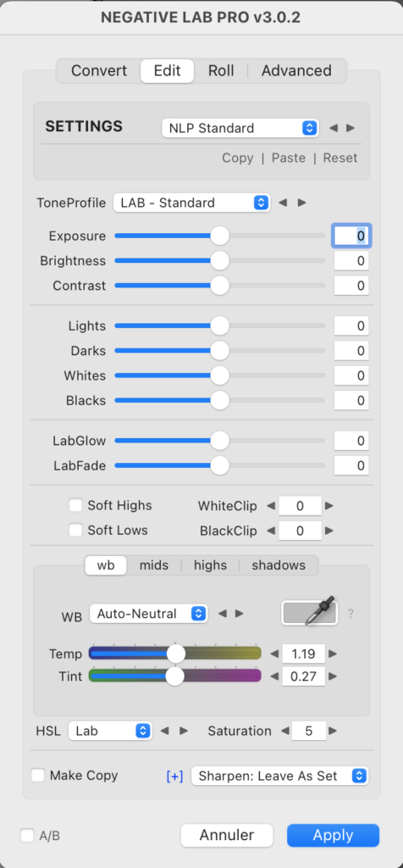Toggle the Make Copy checkbox

[37, 776]
